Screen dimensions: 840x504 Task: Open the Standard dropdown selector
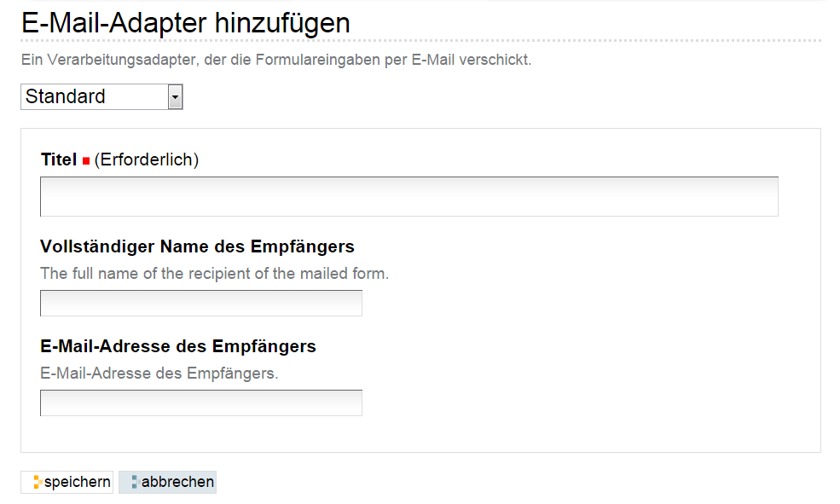(101, 97)
